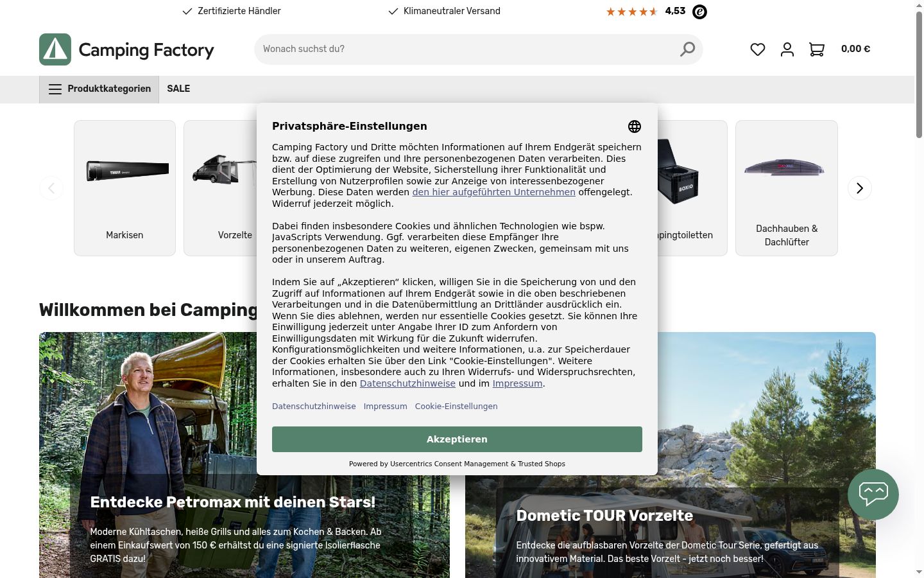The image size is (924, 578).
Task: Open the Campingtoiletten category card
Action: coord(692,188)
